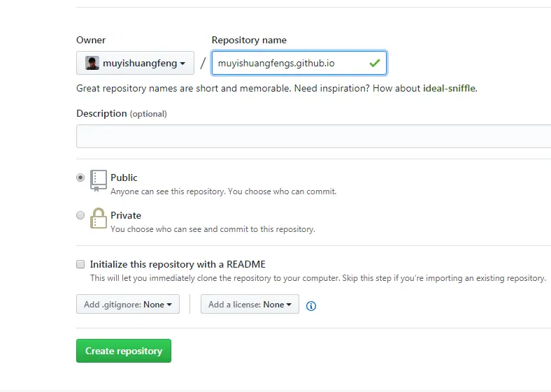Click the caret arrow beside muyishuangfeng owner
Viewport: 551px width, 392px height.
point(183,64)
